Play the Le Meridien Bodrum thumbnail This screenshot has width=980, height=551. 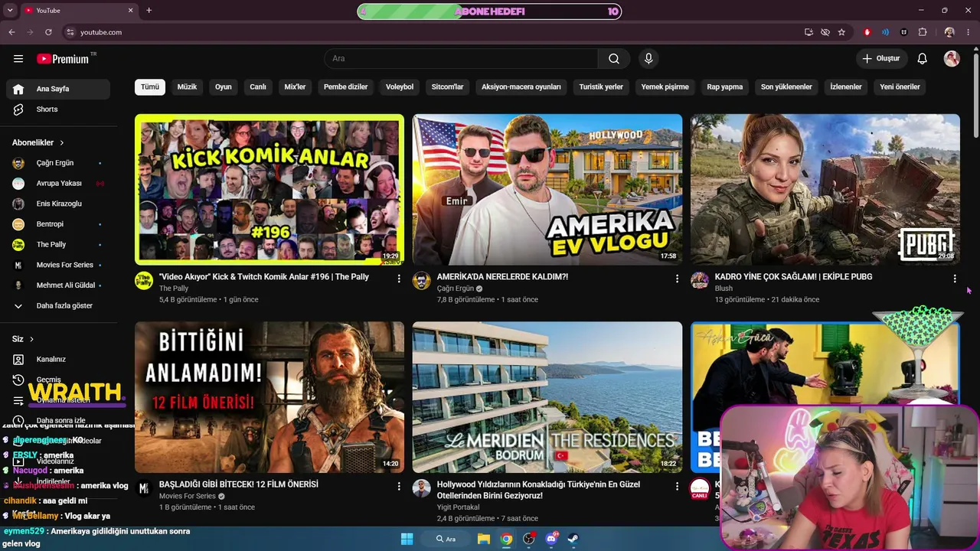tap(547, 397)
